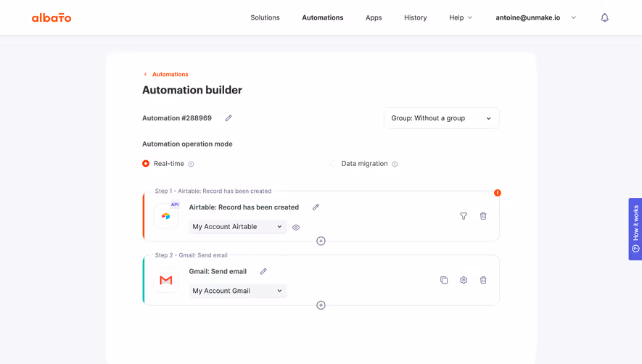Viewport: 642px width, 364px height.
Task: Open the History nav item
Action: click(x=415, y=17)
